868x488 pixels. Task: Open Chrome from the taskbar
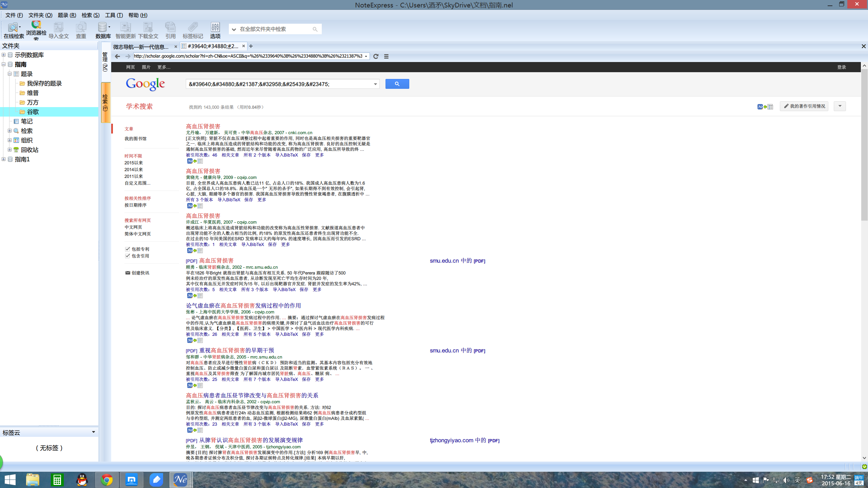[107, 480]
